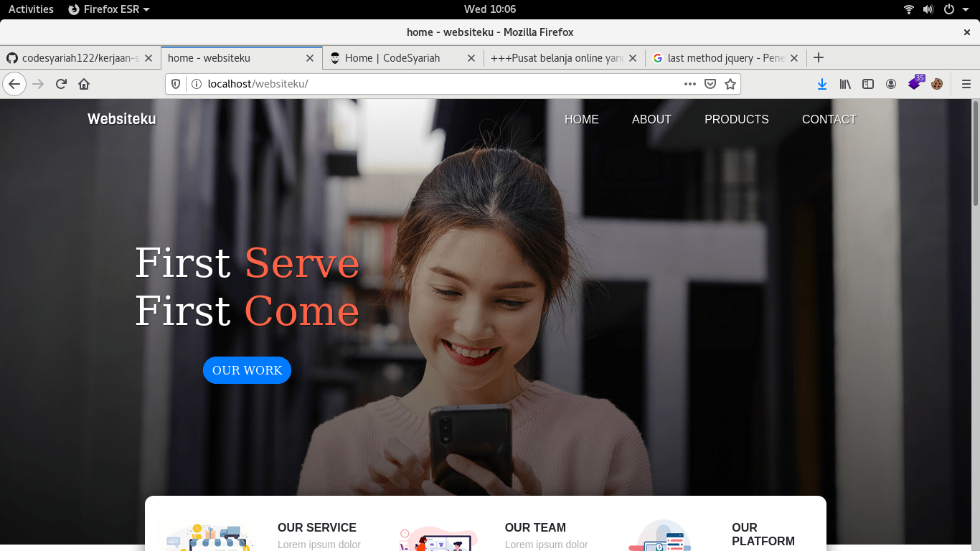
Task: Switch to the CodeSyariah tab
Action: point(396,58)
